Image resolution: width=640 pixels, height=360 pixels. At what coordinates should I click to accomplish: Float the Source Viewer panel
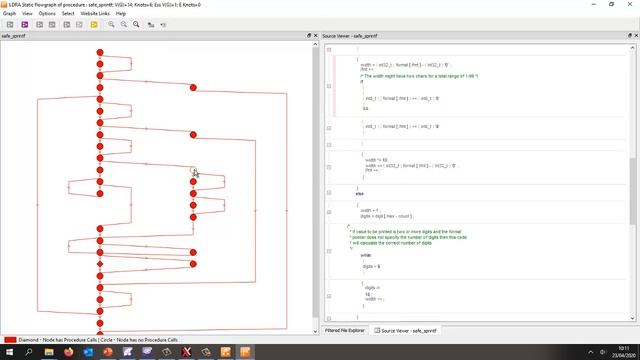(630, 36)
